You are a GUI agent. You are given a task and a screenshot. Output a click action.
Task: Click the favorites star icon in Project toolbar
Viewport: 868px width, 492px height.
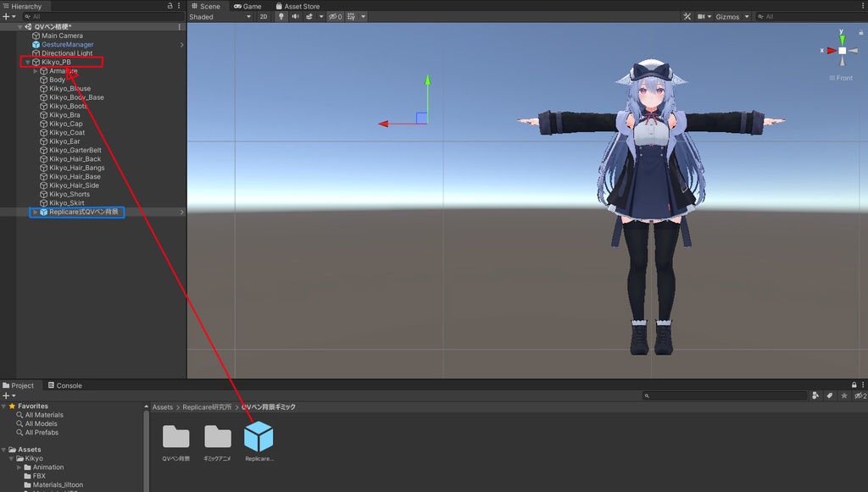[843, 395]
